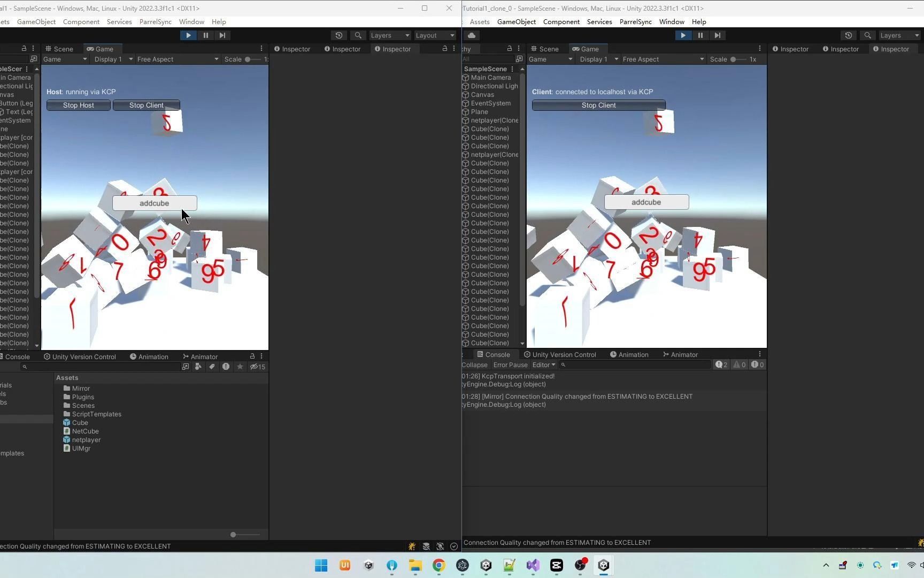Screen dimensions: 924x578
Task: Click the Stop Host button
Action: pos(78,105)
